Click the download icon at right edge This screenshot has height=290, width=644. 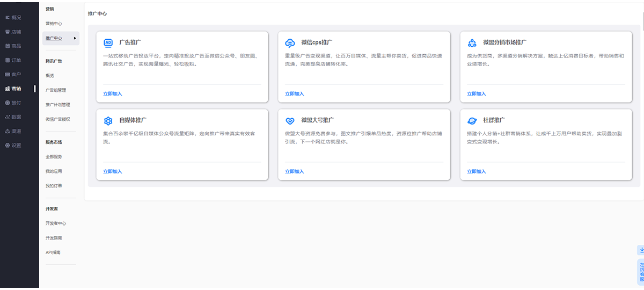click(641, 250)
